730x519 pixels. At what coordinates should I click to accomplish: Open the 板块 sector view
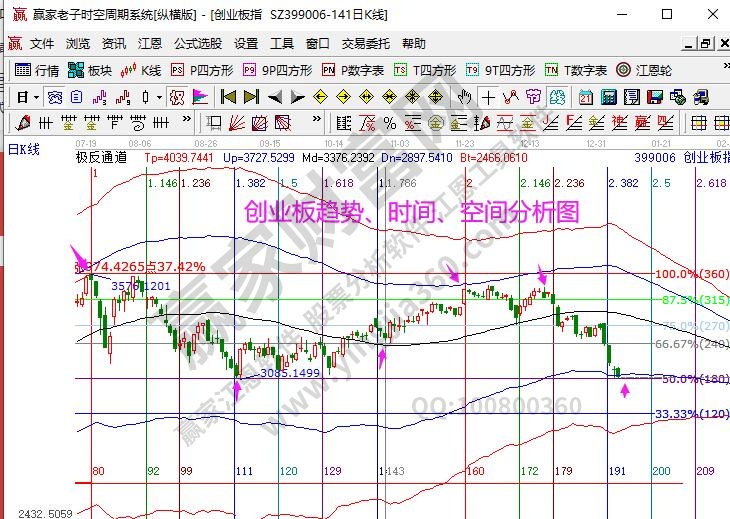[x=91, y=70]
